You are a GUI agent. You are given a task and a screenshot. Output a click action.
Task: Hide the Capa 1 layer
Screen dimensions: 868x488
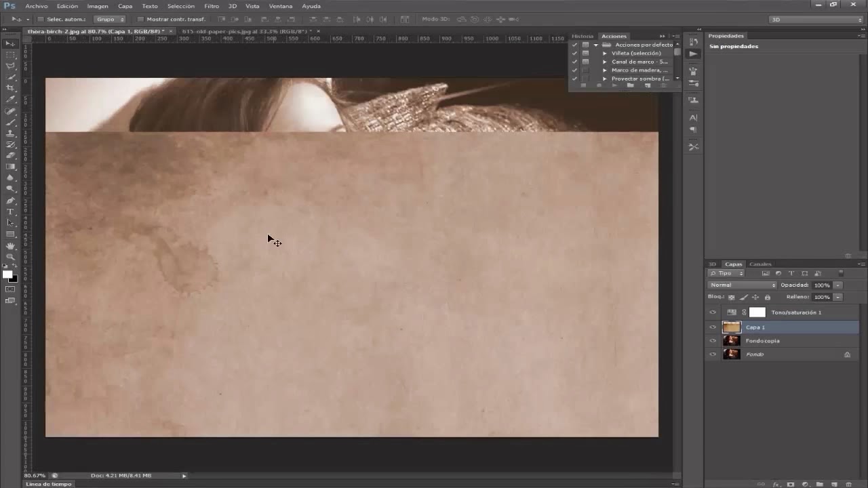click(x=712, y=327)
